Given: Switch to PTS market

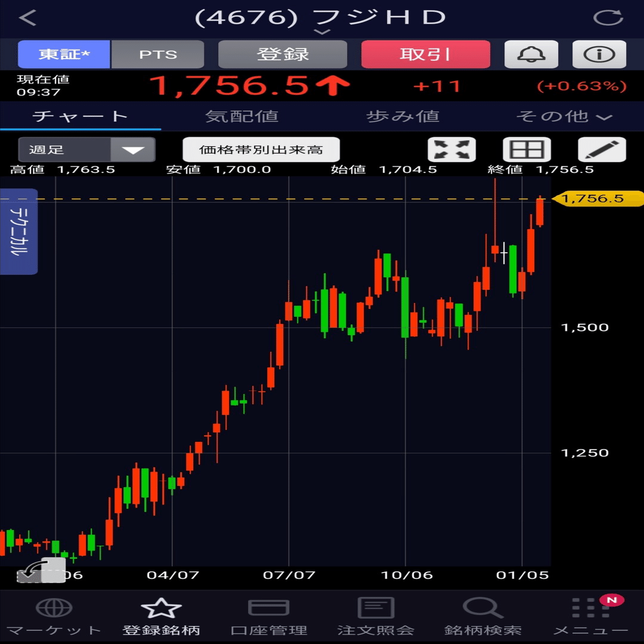Looking at the screenshot, I should coord(157,54).
